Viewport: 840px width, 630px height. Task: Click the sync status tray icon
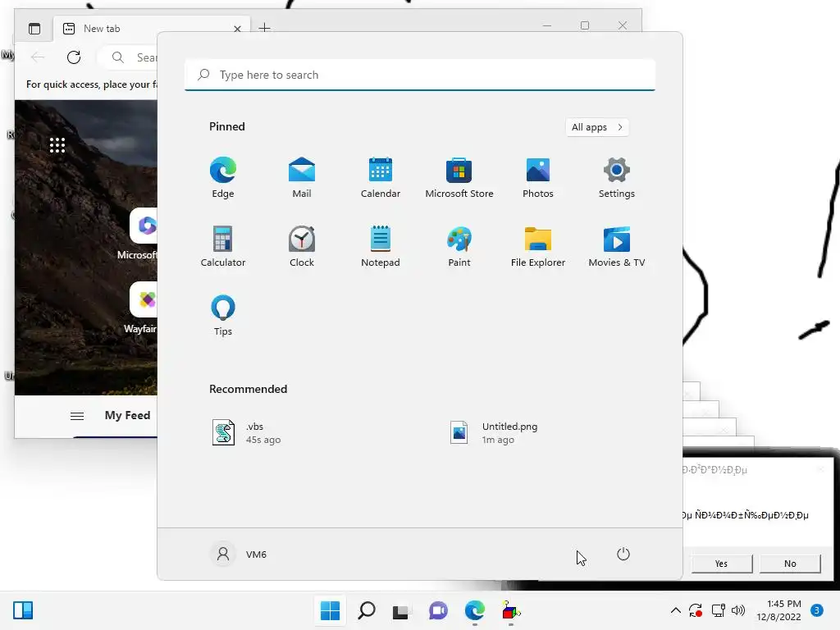[696, 610]
